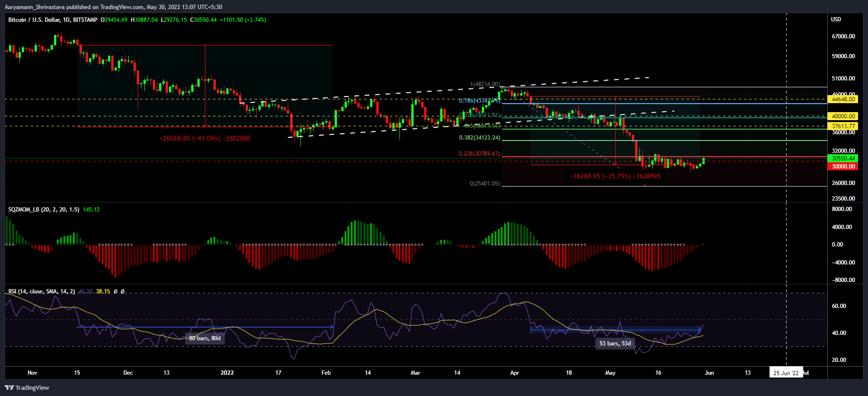Click the -26028.80 (-41.09%) measurement label
Viewport: 868px width, 396px height.
pyautogui.click(x=205, y=139)
